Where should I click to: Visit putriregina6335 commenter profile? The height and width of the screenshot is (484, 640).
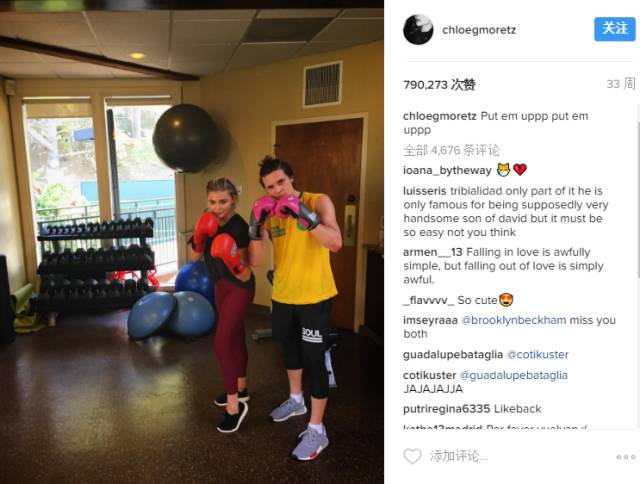(447, 409)
